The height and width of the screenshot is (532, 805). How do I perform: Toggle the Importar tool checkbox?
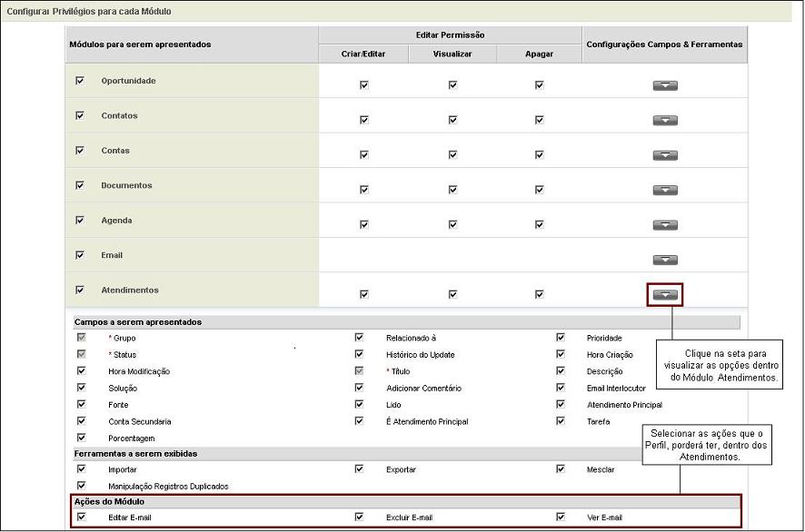(x=80, y=469)
